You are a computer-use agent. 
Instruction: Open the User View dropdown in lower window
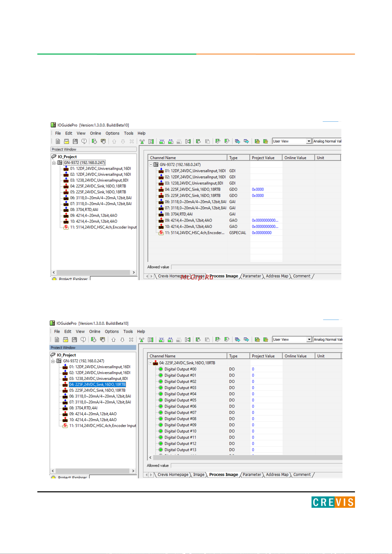tap(309, 340)
